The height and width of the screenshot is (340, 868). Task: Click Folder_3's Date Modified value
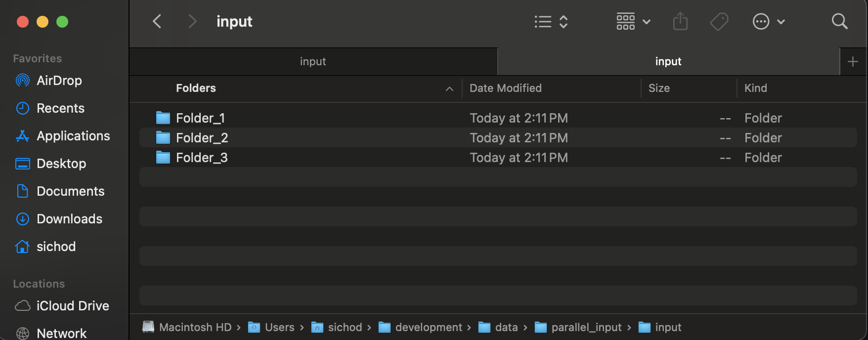(x=519, y=157)
